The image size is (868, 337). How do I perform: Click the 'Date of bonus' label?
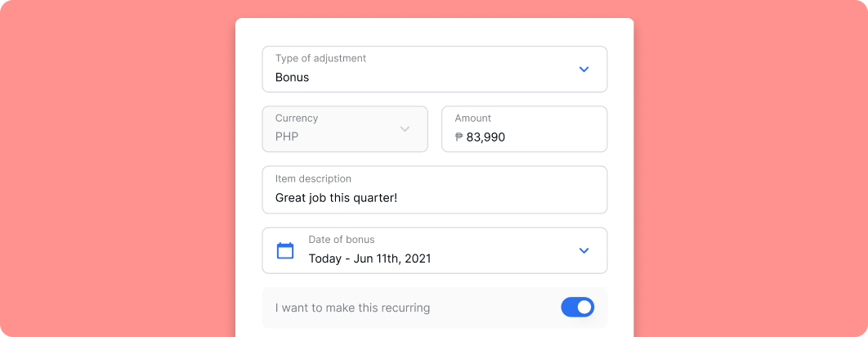(x=342, y=240)
